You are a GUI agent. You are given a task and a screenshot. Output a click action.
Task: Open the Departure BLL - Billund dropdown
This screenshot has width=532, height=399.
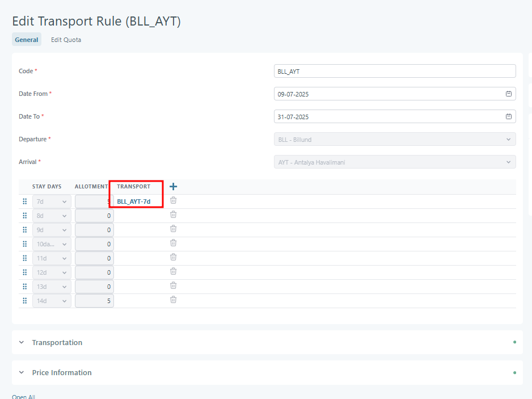click(x=394, y=140)
